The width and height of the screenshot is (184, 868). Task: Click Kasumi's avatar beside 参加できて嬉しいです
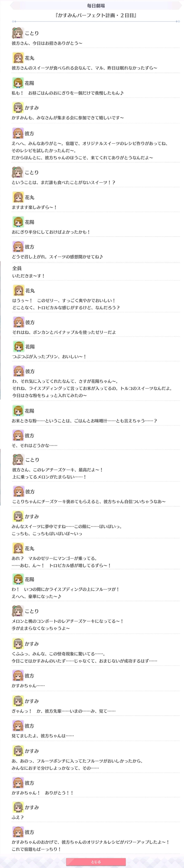[18, 108]
